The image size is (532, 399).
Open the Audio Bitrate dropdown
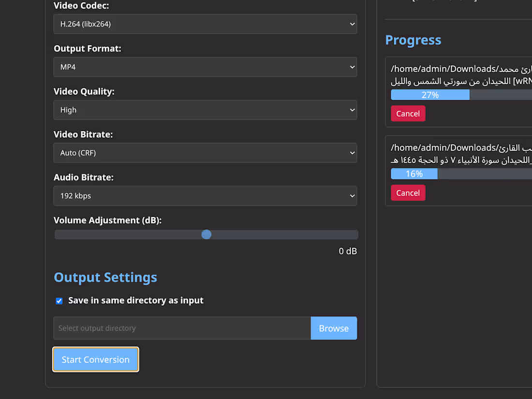click(205, 196)
